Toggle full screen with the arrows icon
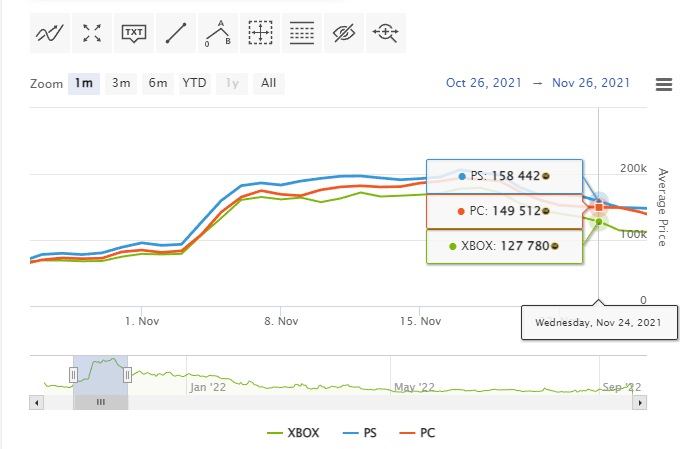The width and height of the screenshot is (680, 449). (x=92, y=33)
